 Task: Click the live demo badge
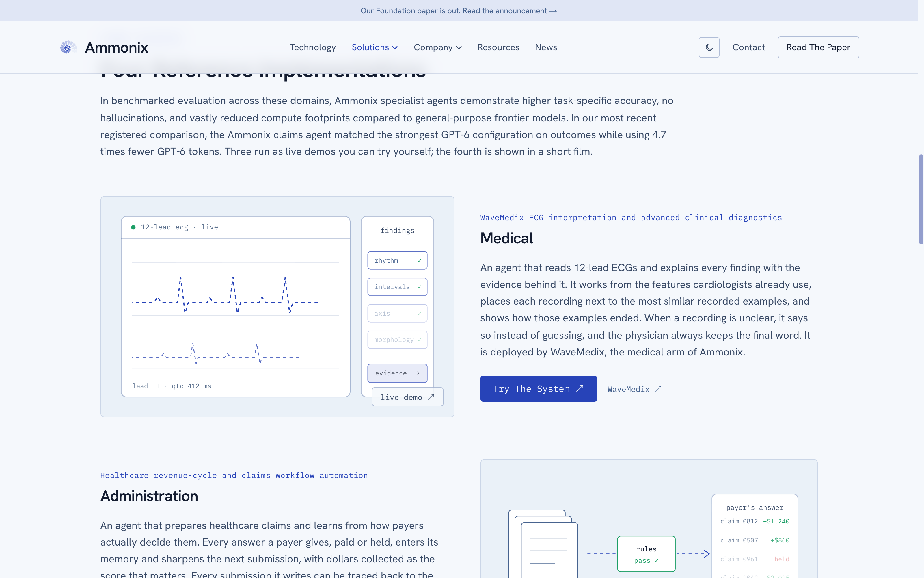coord(407,397)
